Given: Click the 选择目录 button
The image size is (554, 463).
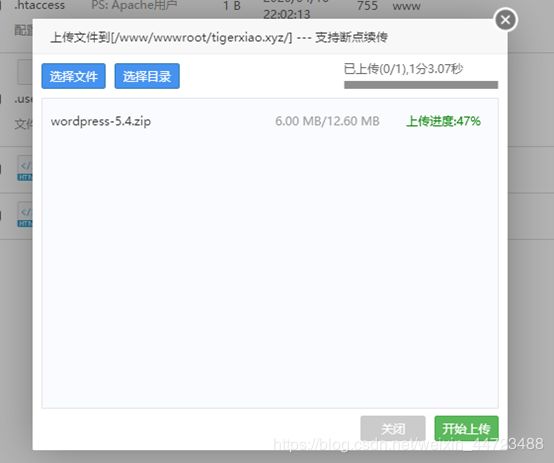Looking at the screenshot, I should point(147,76).
